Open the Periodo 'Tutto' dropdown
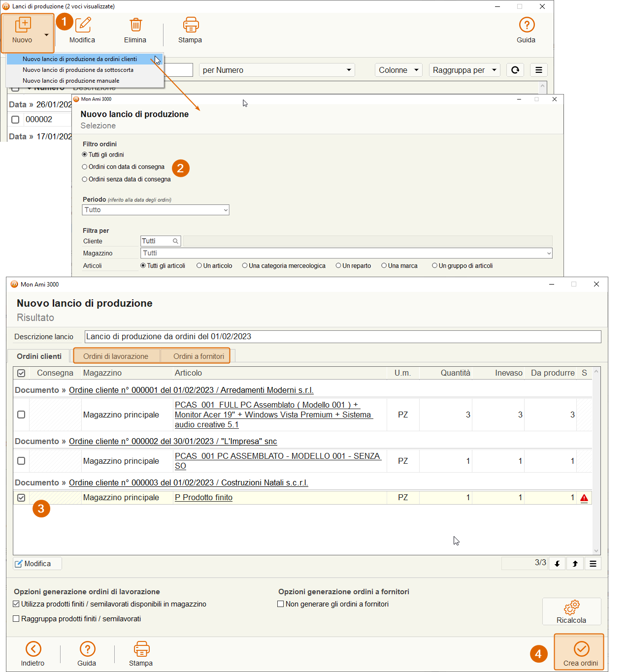 point(156,210)
